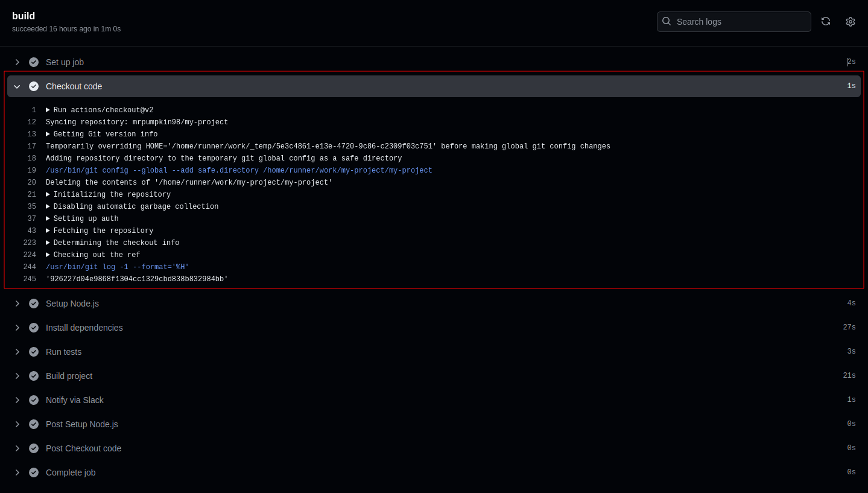Click the Checkout code step title
This screenshot has width=868, height=493.
coord(74,86)
